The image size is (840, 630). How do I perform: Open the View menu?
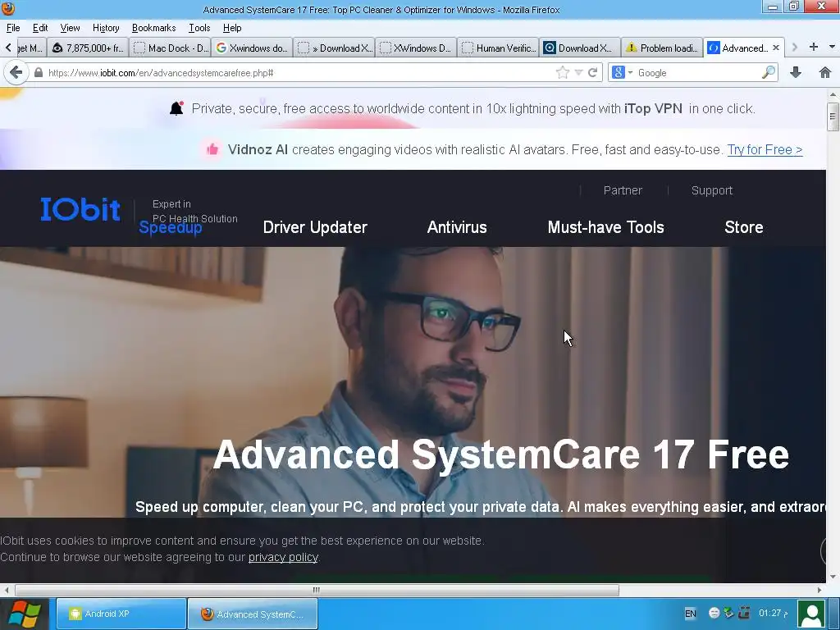pos(70,28)
